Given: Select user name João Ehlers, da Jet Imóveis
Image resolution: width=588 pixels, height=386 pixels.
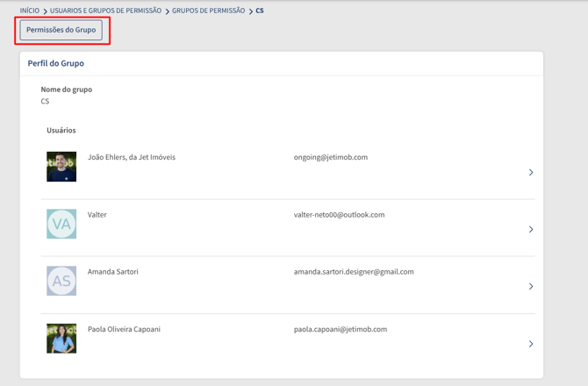Looking at the screenshot, I should pos(132,157).
